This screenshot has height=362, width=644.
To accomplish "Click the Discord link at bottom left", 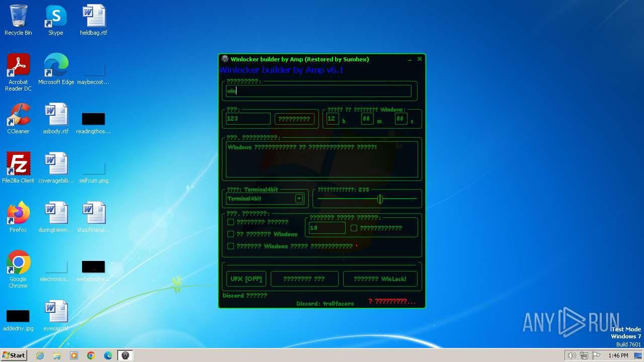I will click(x=245, y=295).
